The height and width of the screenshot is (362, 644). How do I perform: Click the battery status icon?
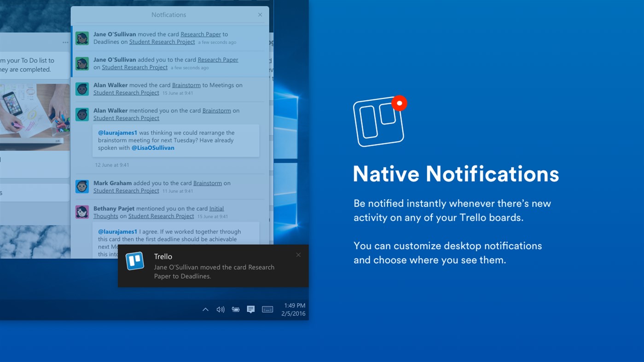point(236,309)
